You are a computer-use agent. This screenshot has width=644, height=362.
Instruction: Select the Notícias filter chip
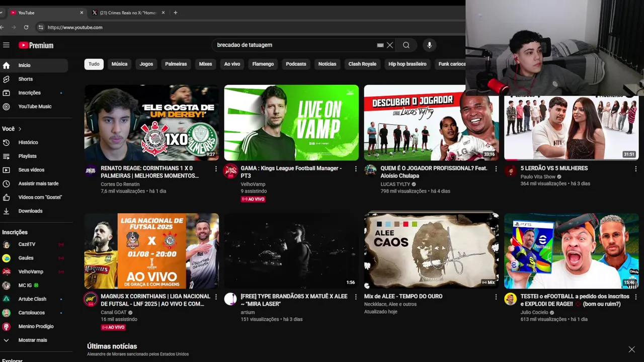tap(327, 64)
